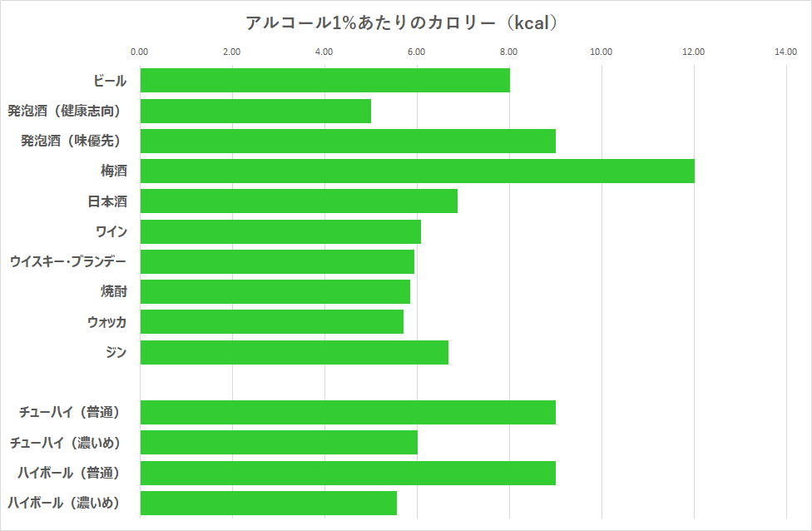The image size is (812, 531).
Task: Click the 8.00 axis tick label
Action: [509, 52]
